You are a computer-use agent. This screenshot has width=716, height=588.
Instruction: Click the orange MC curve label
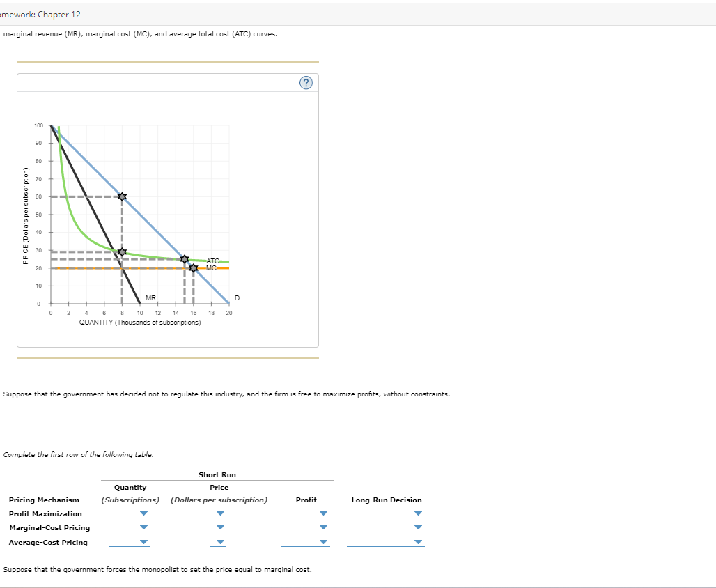tap(211, 267)
